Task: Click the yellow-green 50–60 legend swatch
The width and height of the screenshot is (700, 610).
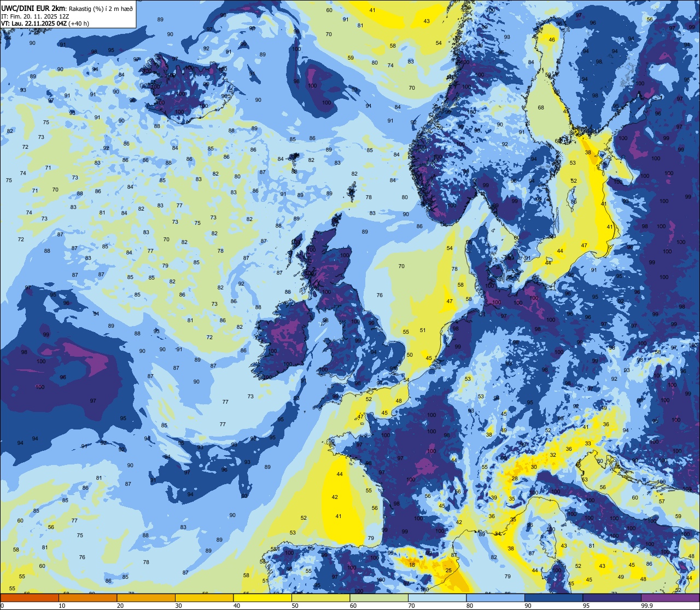Action: pos(320,597)
